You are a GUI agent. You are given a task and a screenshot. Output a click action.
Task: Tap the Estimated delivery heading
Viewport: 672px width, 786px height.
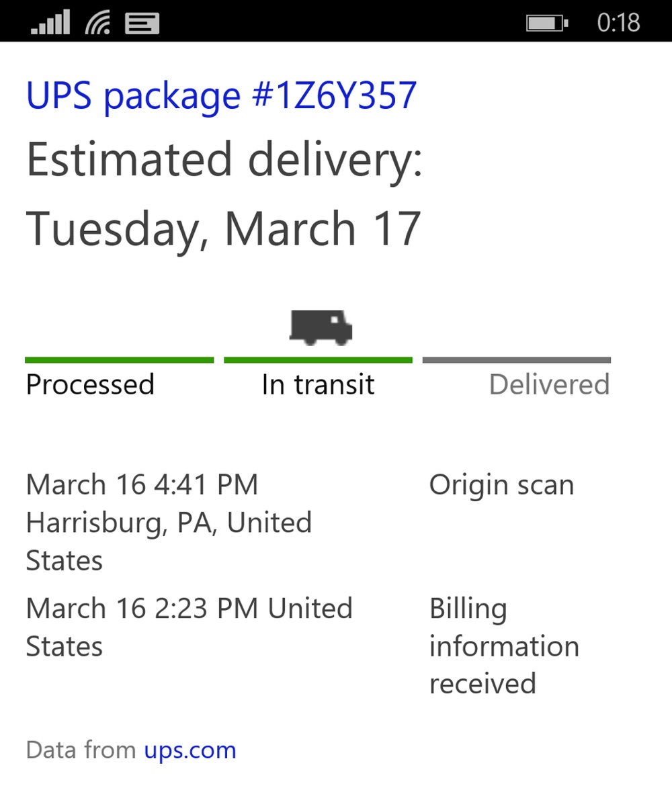pos(224,161)
